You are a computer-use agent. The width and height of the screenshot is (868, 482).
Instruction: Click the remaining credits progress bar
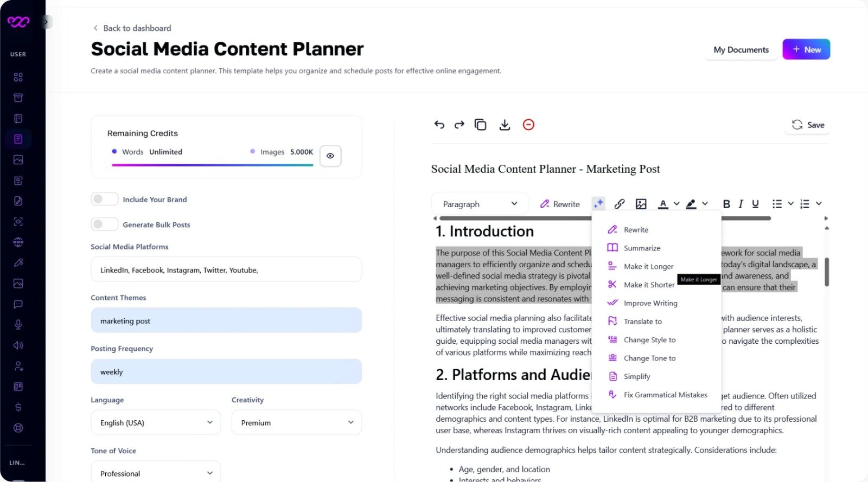point(213,165)
